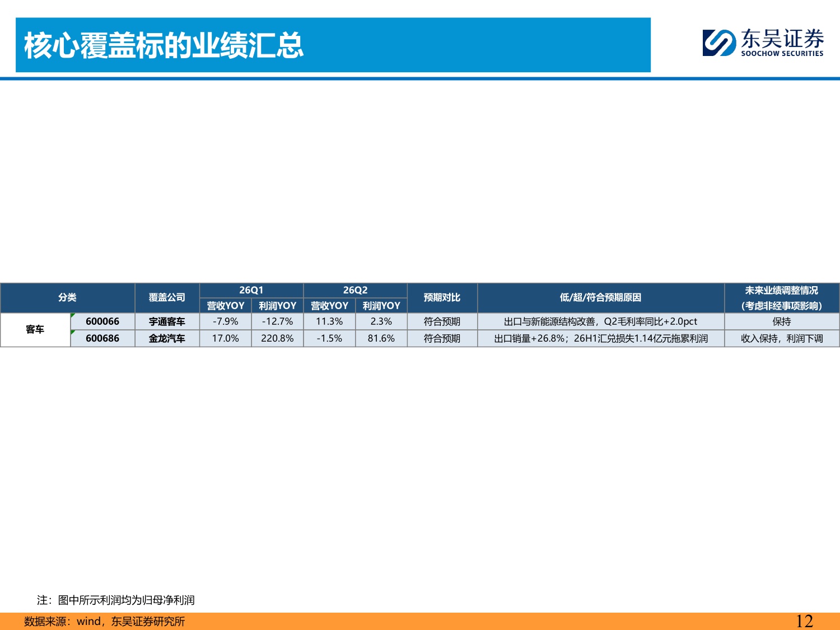
Task: Select the 金龙汽车 company cell
Action: point(167,338)
